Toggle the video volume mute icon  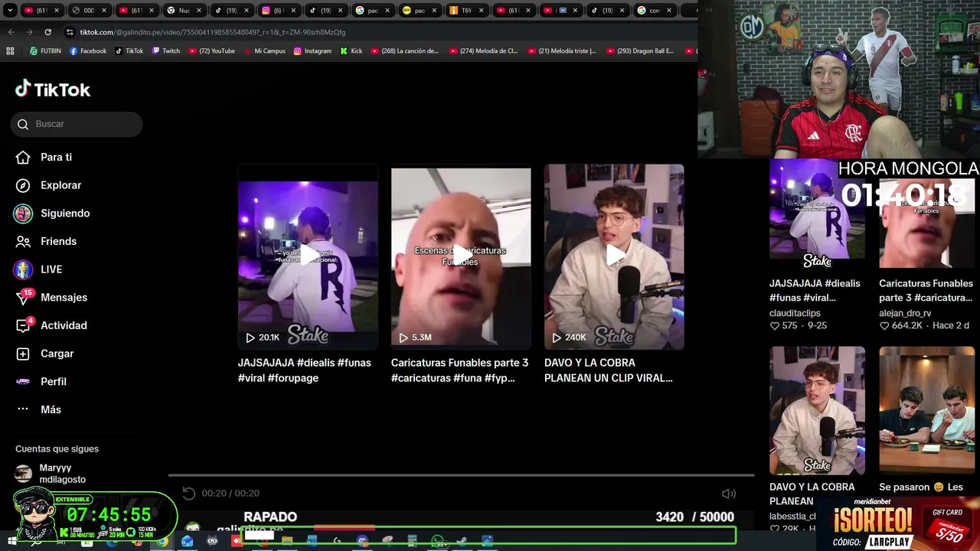click(x=729, y=494)
